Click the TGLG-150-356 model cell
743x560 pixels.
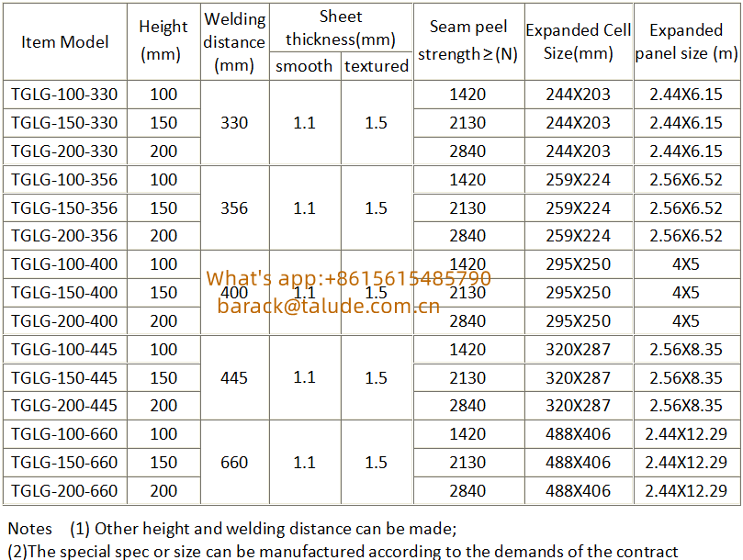[64, 208]
